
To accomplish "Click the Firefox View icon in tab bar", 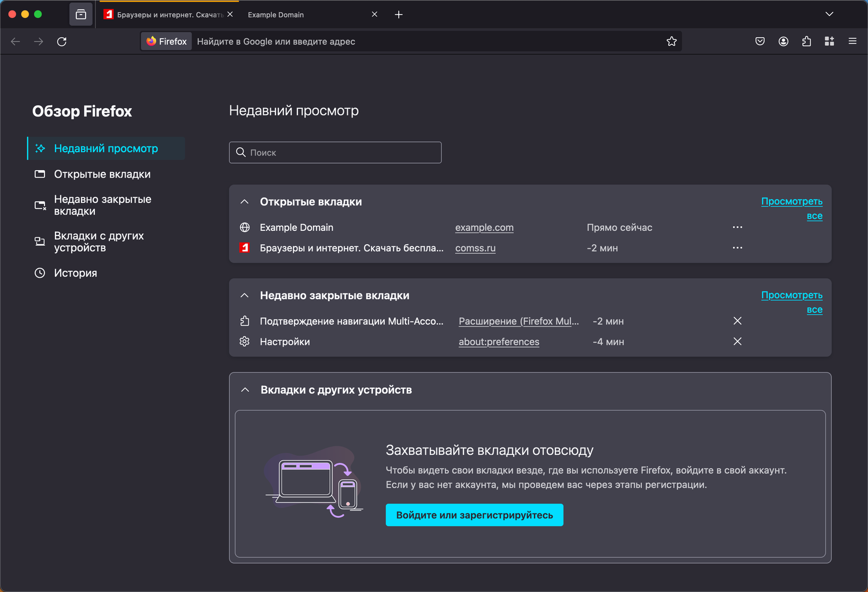I will 81,14.
